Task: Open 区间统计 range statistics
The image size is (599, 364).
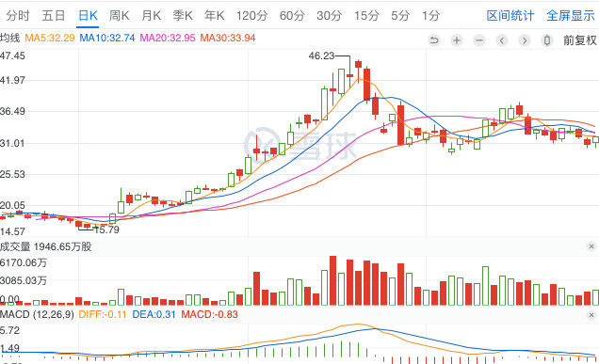Action: (x=510, y=16)
